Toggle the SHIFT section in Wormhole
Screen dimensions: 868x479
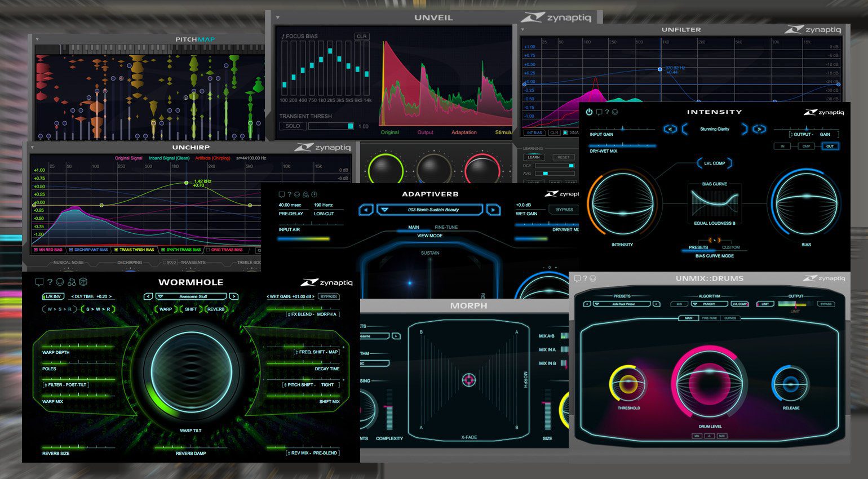point(191,309)
